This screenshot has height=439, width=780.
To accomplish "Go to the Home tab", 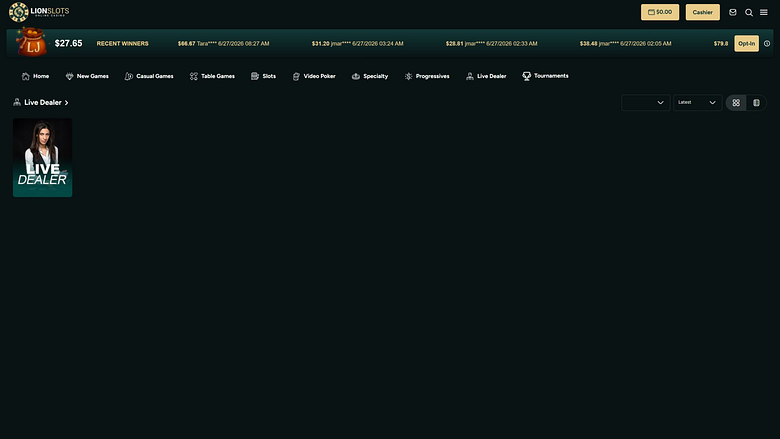I will (35, 76).
